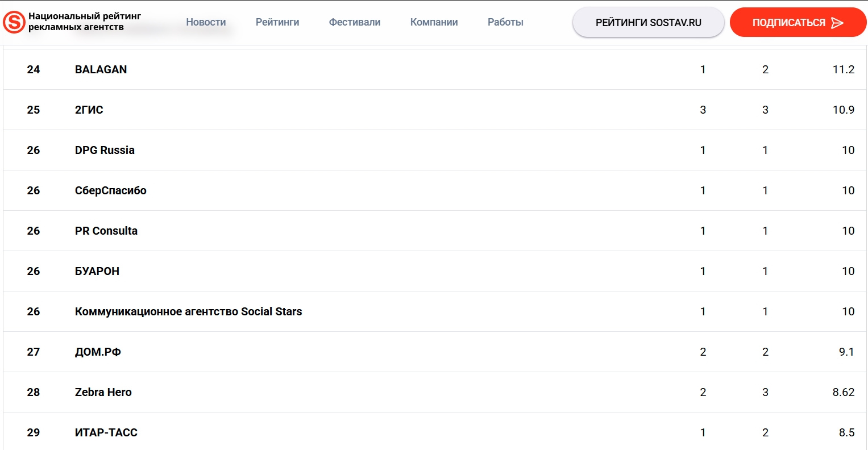The image size is (868, 450).
Task: Select the ДОМ.РФ company row
Action: [98, 352]
